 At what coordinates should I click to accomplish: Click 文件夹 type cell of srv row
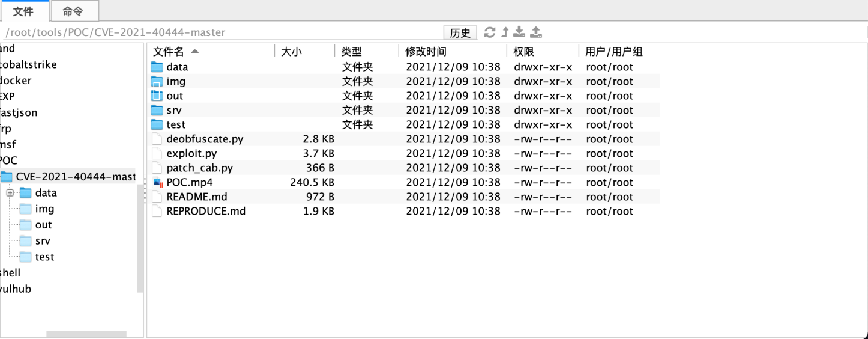coord(358,110)
